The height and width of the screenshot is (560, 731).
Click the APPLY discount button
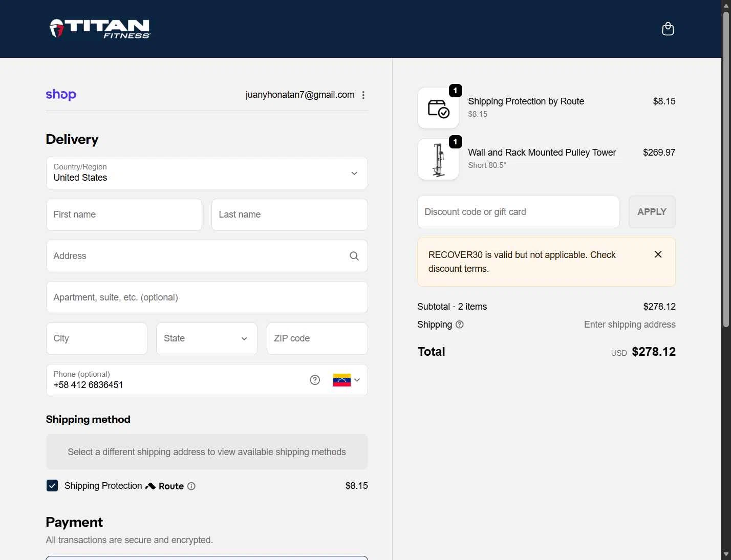point(652,212)
